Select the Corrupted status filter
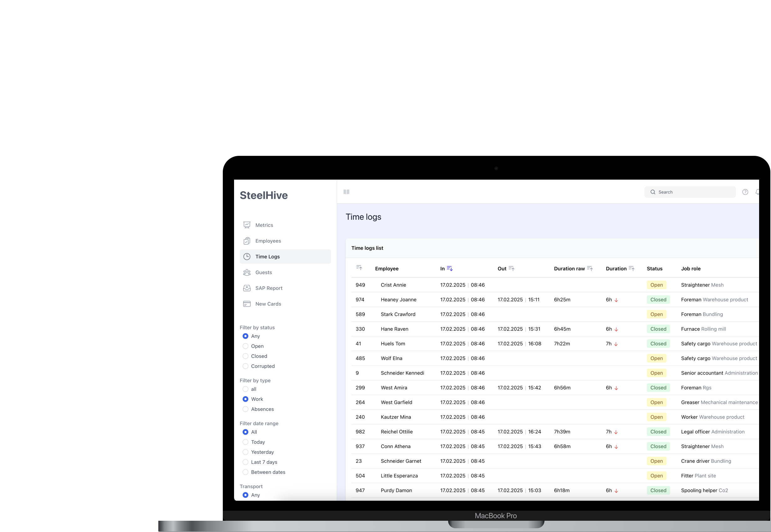 [x=245, y=366]
